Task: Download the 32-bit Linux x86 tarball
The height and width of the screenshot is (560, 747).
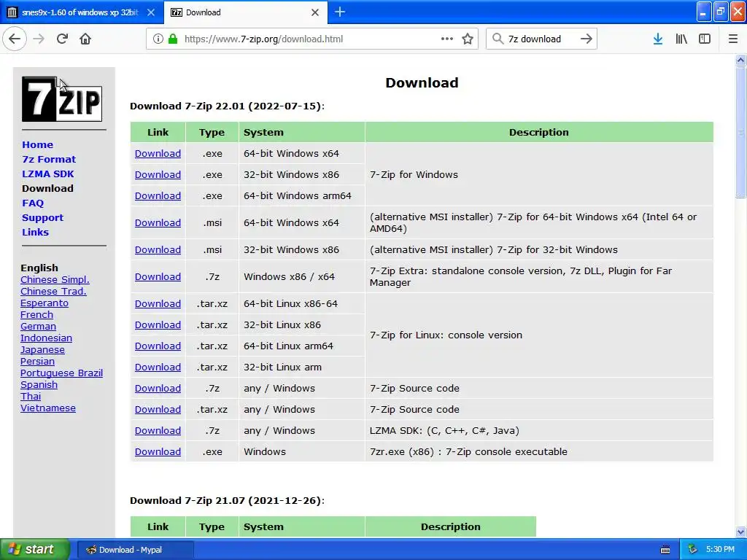Action: (x=158, y=324)
